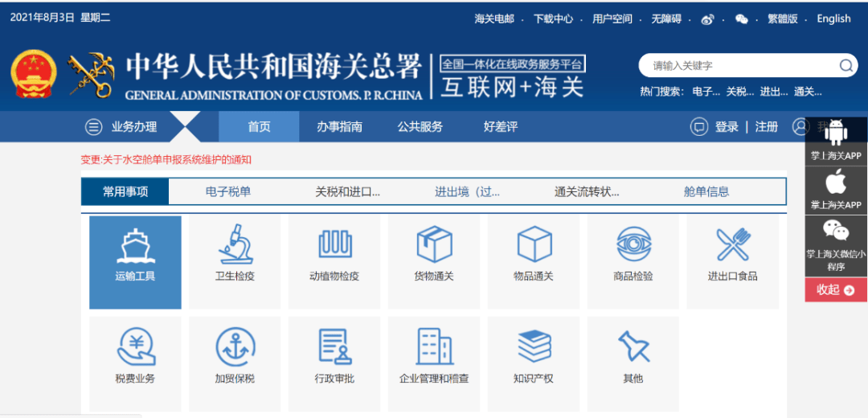Switch site language to English

coord(833,18)
